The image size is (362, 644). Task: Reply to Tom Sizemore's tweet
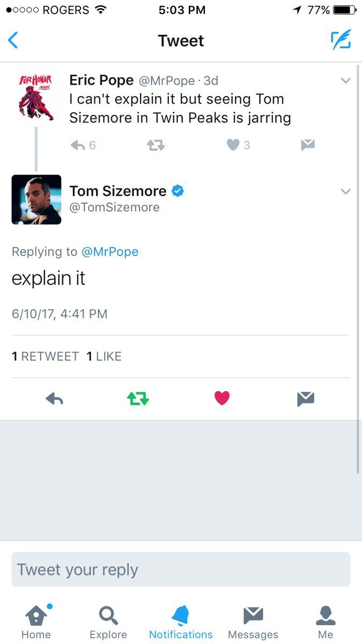tap(54, 398)
